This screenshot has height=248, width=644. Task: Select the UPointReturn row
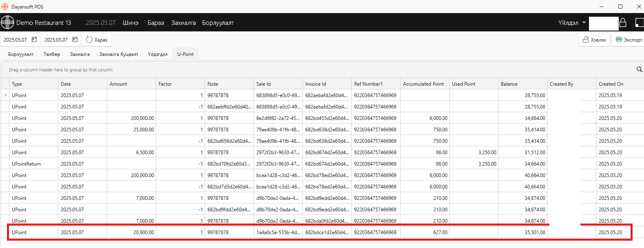point(322,164)
